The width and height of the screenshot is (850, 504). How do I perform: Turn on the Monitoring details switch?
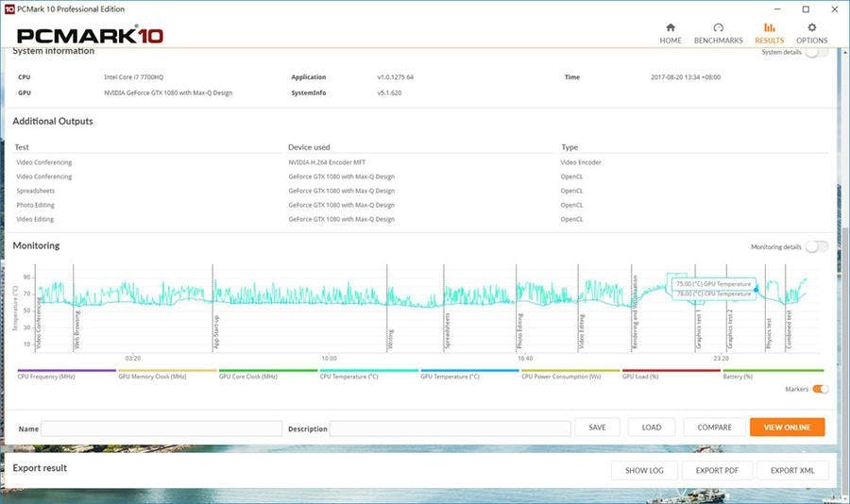click(x=816, y=246)
